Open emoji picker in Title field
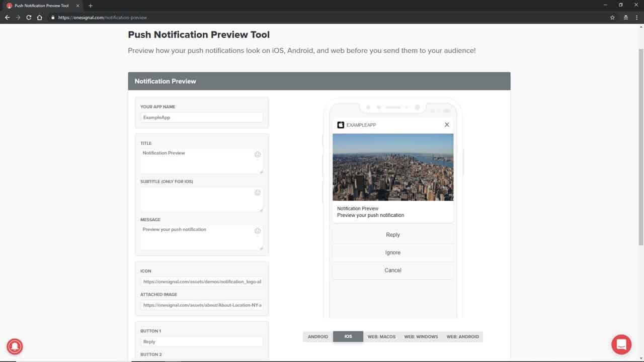The width and height of the screenshot is (644, 362). (x=258, y=154)
